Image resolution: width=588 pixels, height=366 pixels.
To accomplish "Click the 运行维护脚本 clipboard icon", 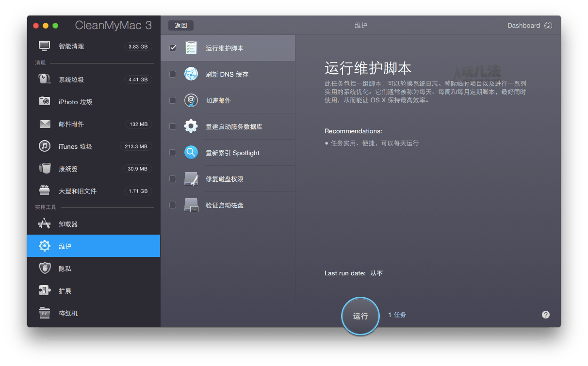I will coord(191,48).
